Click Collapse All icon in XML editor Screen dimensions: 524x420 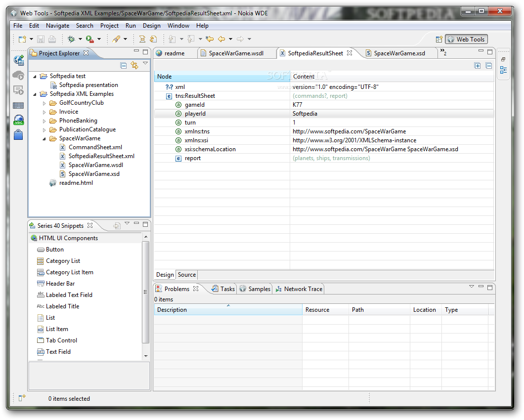point(489,66)
